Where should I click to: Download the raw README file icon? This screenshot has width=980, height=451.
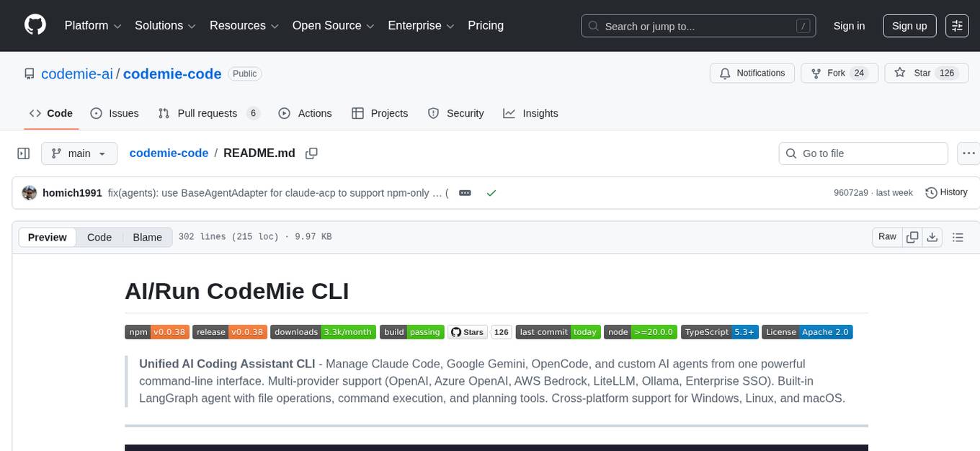932,236
